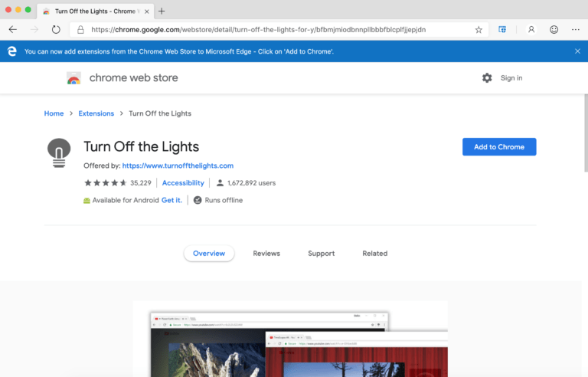Click the 1,672,892 users text
This screenshot has width=588, height=377.
[x=251, y=183]
